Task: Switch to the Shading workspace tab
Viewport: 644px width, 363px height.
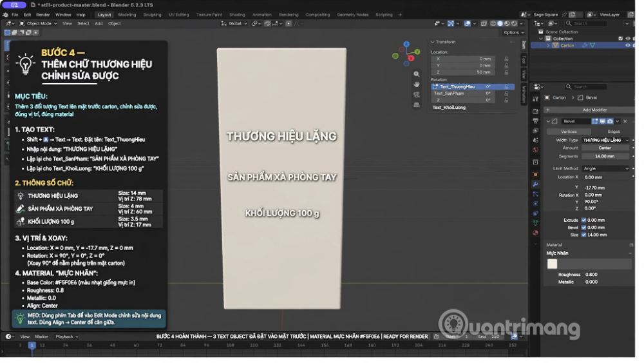Action: point(237,15)
